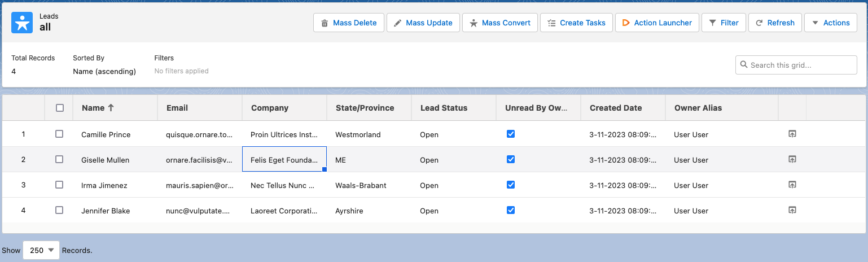868x262 pixels.
Task: Click row number 3 cell
Action: pyautogui.click(x=23, y=185)
